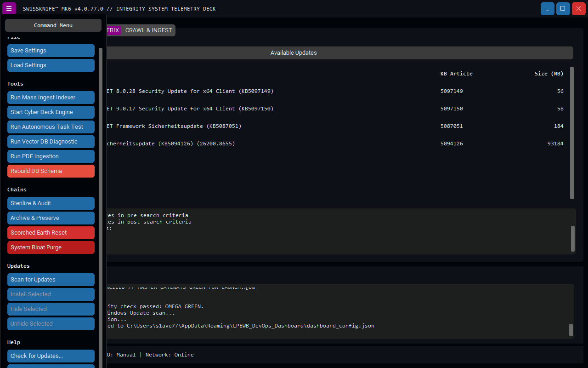Click the console log scrollbar thumb
588x368 pixels.
coord(571,330)
